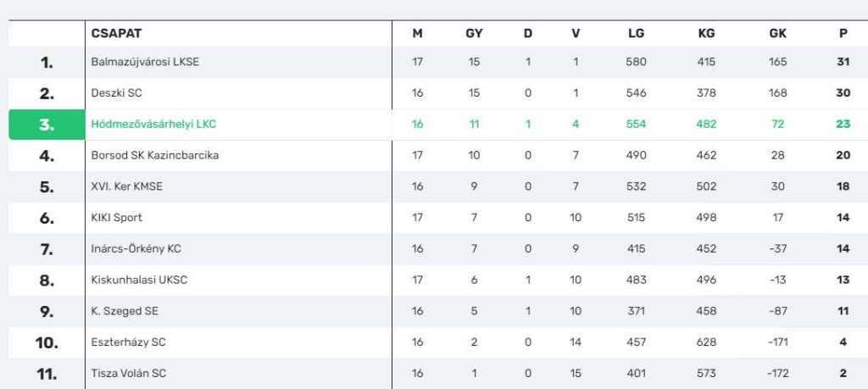Viewport: 868px width, 389px height.
Task: Open Borsod SK Kazincbarcika team page
Action: [155, 155]
